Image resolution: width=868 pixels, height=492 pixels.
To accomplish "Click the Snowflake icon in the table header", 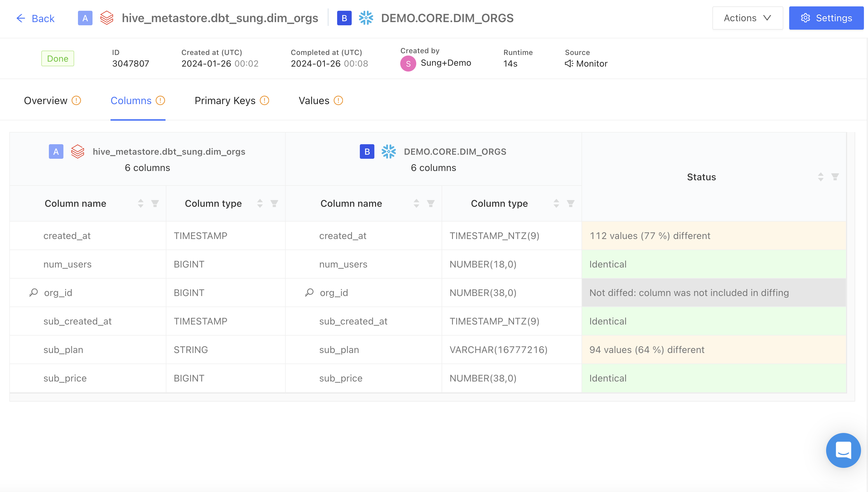I will point(388,152).
